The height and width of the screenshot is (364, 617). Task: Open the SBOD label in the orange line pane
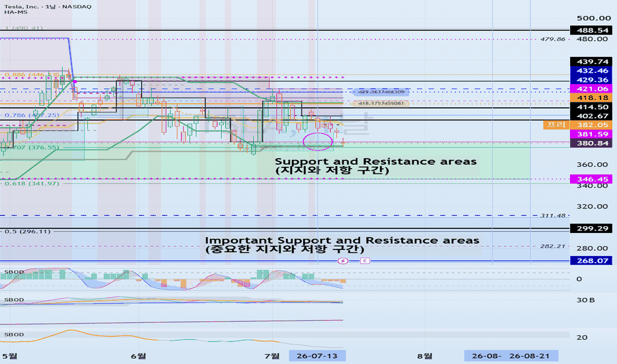click(x=14, y=334)
